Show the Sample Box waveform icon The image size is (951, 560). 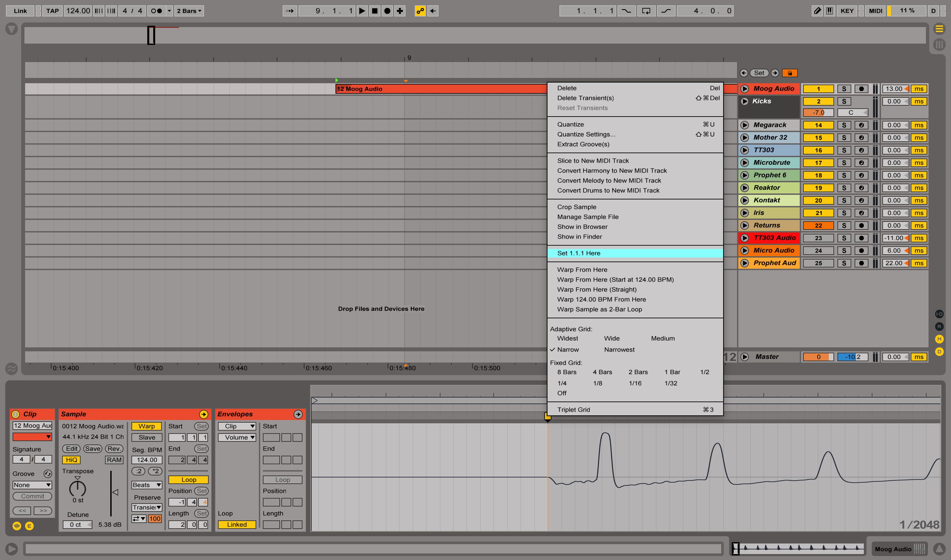click(x=17, y=526)
